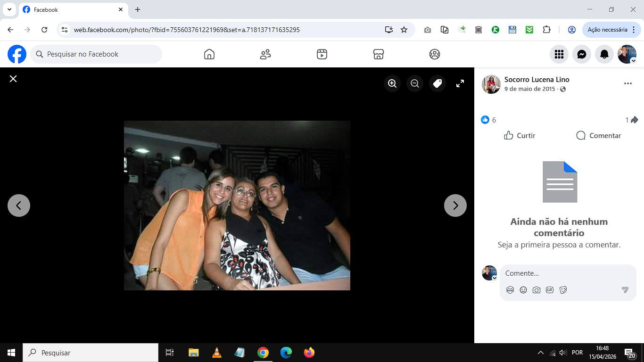Viewport: 644px width, 362px height.
Task: Click the zoom out magnifier icon
Action: point(415,83)
